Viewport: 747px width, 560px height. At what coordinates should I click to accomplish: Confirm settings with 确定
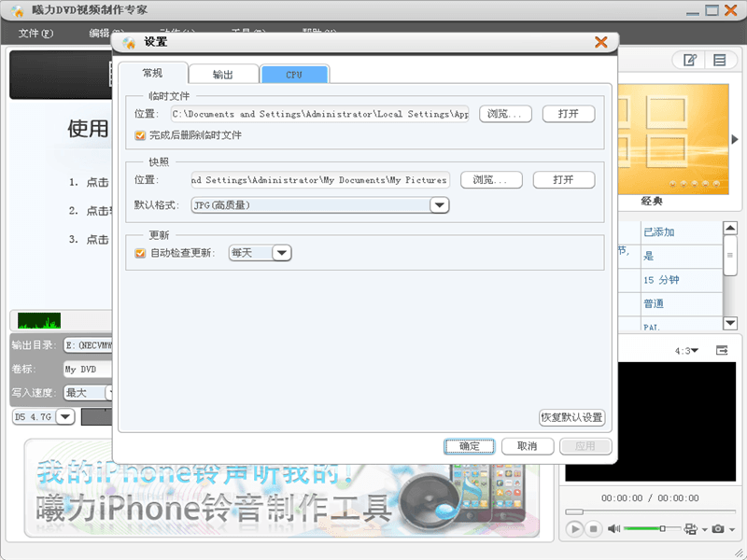pyautogui.click(x=470, y=446)
